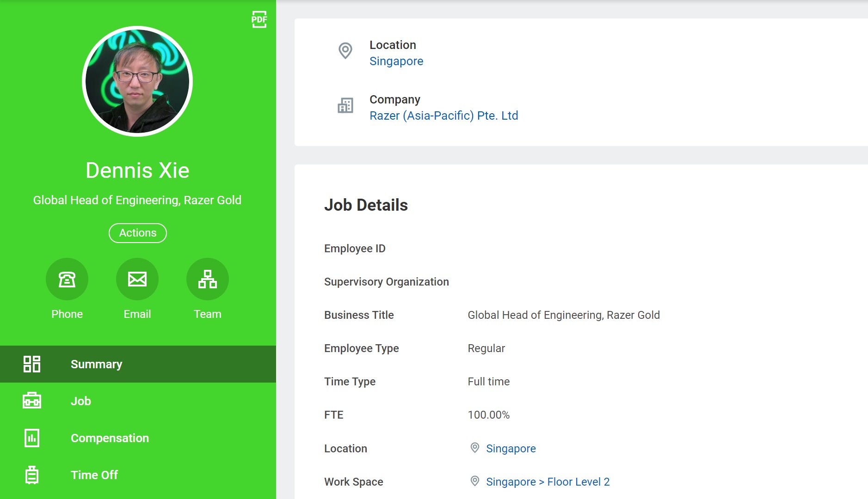Screen dimensions: 868x499
Task: Open the Email contact icon
Action: [x=137, y=279]
